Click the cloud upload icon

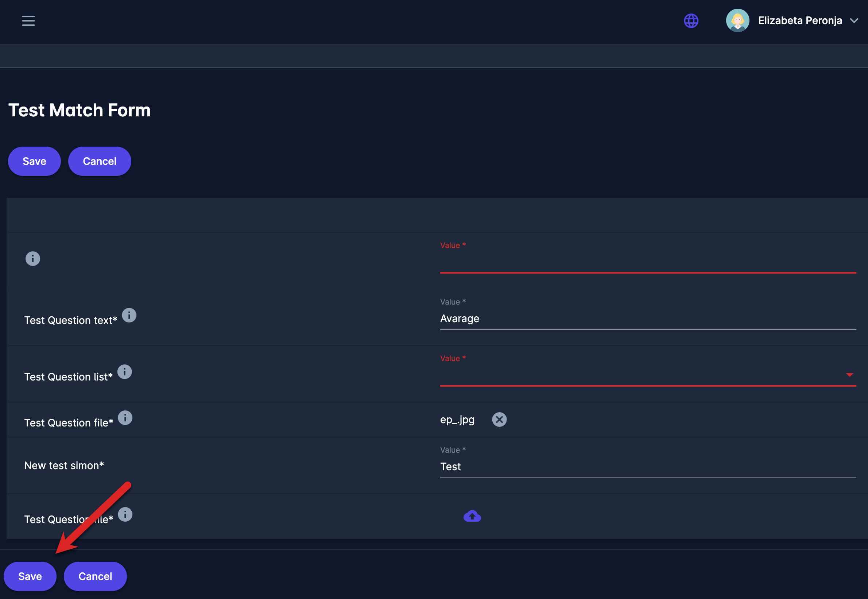(x=472, y=517)
